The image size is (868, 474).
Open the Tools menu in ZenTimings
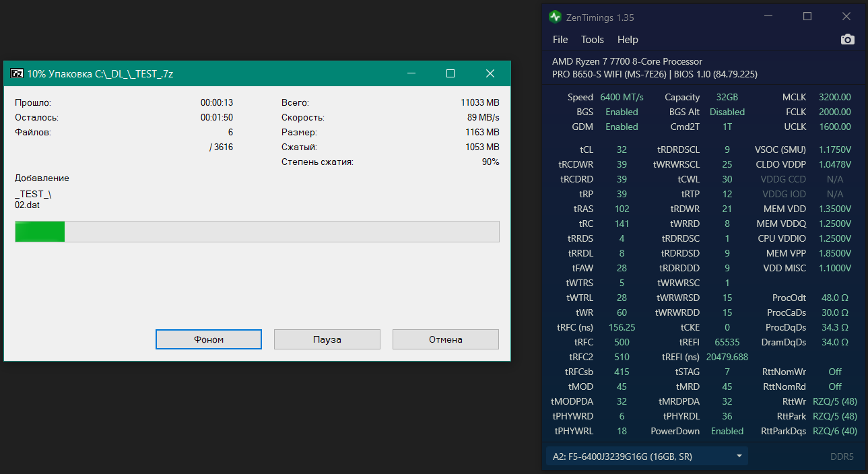tap(593, 40)
